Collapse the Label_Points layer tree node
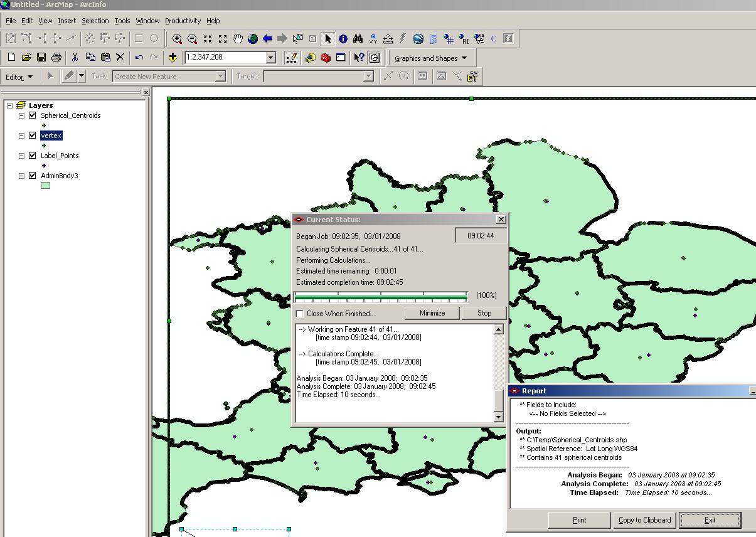Viewport: 756px width, 537px height. pyautogui.click(x=21, y=156)
